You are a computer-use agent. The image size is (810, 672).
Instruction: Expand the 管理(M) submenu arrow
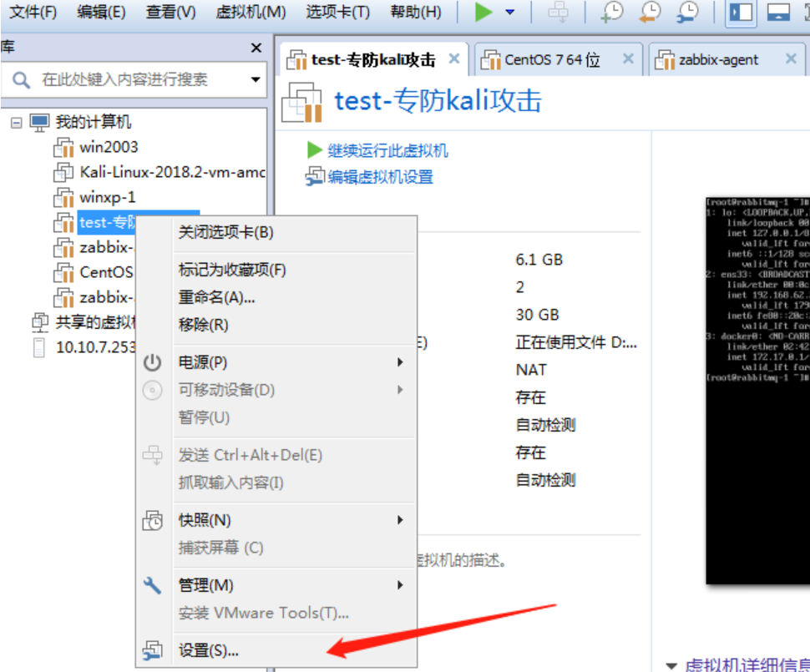[400, 585]
